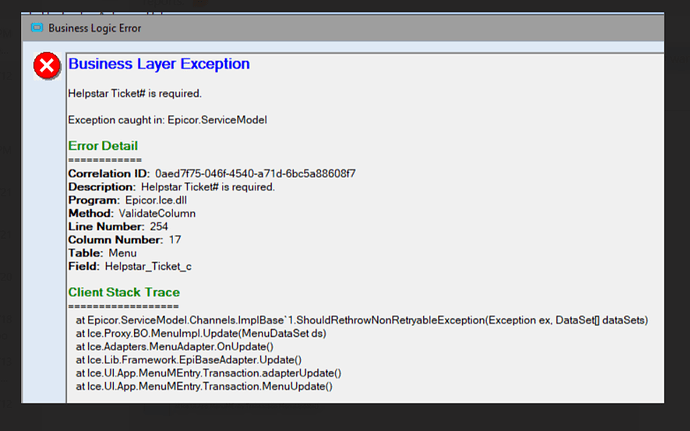
Task: Click the red error X icon
Action: pos(47,66)
